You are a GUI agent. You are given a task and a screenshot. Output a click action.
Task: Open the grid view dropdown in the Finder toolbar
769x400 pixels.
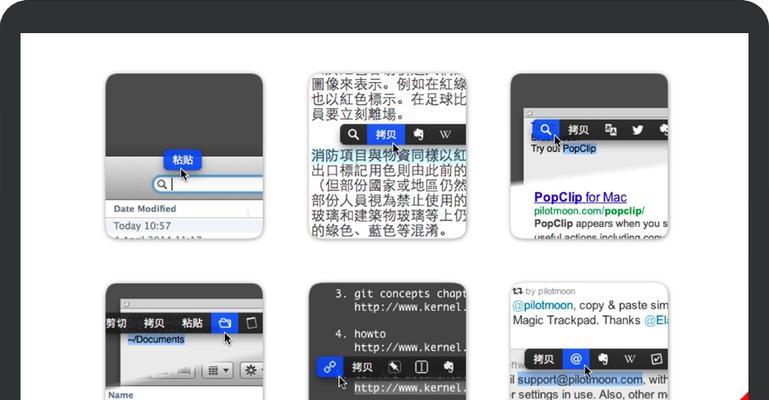219,370
